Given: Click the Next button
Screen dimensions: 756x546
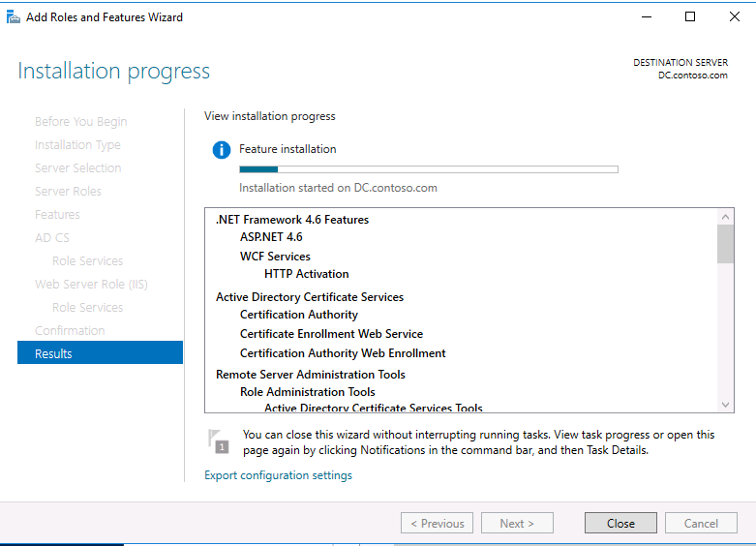Looking at the screenshot, I should point(516,523).
